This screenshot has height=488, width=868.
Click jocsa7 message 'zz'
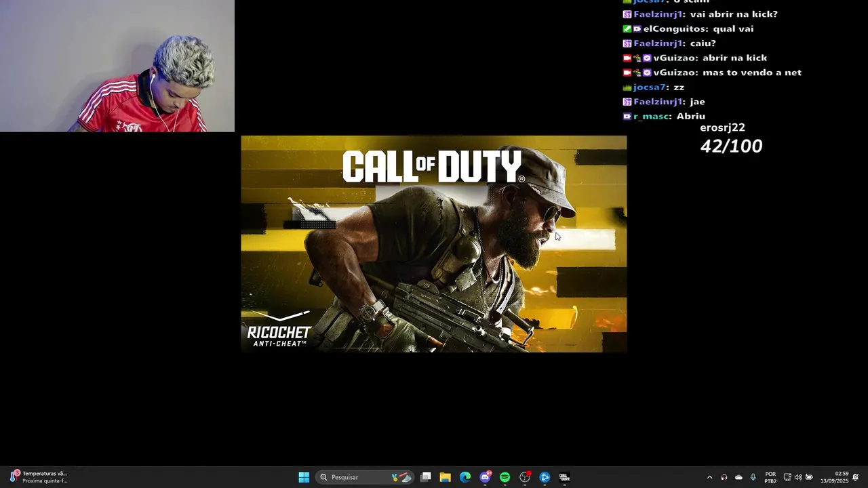pyautogui.click(x=679, y=87)
